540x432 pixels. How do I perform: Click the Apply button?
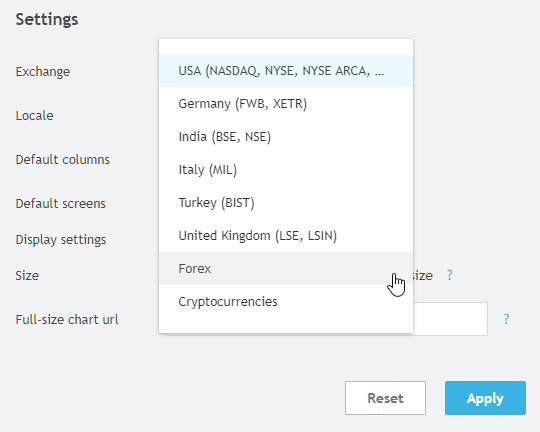pyautogui.click(x=485, y=398)
